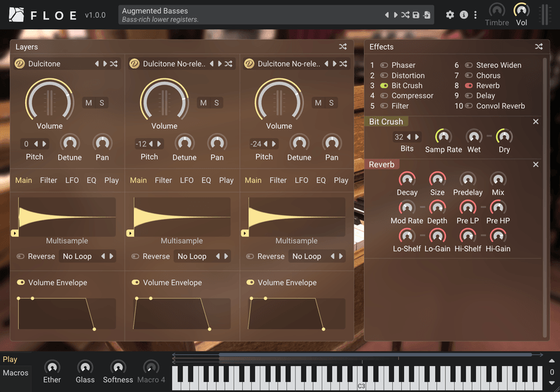This screenshot has height=392, width=560.
Task: Open the info icon in the top bar
Action: (x=464, y=15)
